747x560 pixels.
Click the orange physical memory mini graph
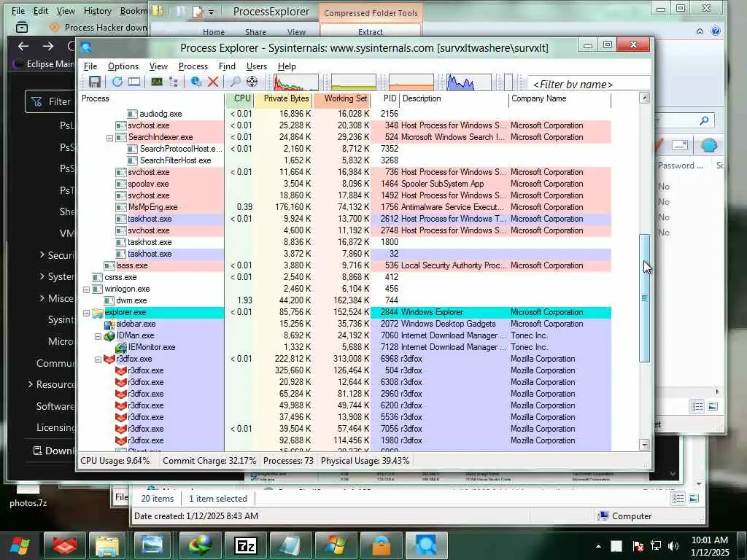pos(411,82)
